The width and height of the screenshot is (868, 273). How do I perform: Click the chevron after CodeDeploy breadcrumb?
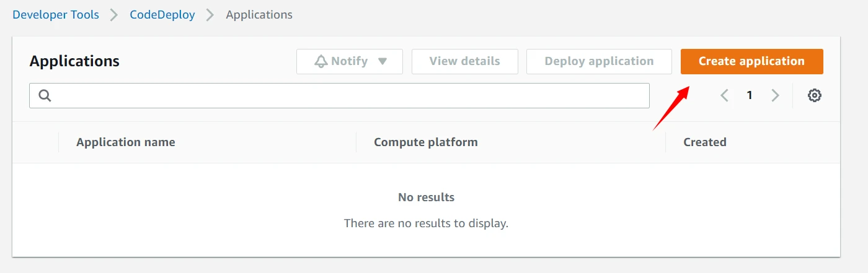(210, 15)
